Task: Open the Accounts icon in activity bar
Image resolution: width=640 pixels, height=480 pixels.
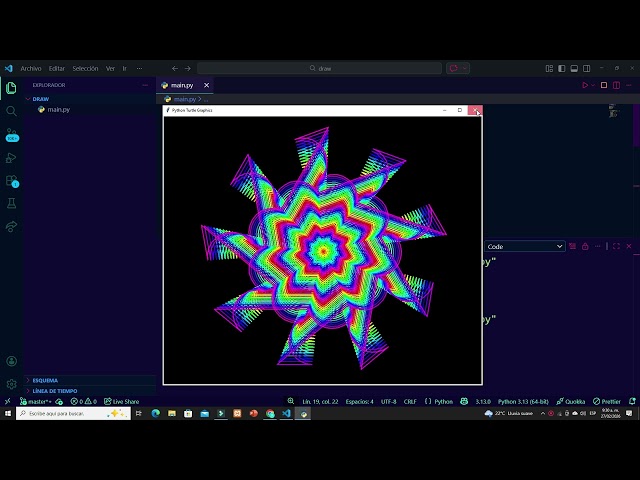Action: [12, 361]
